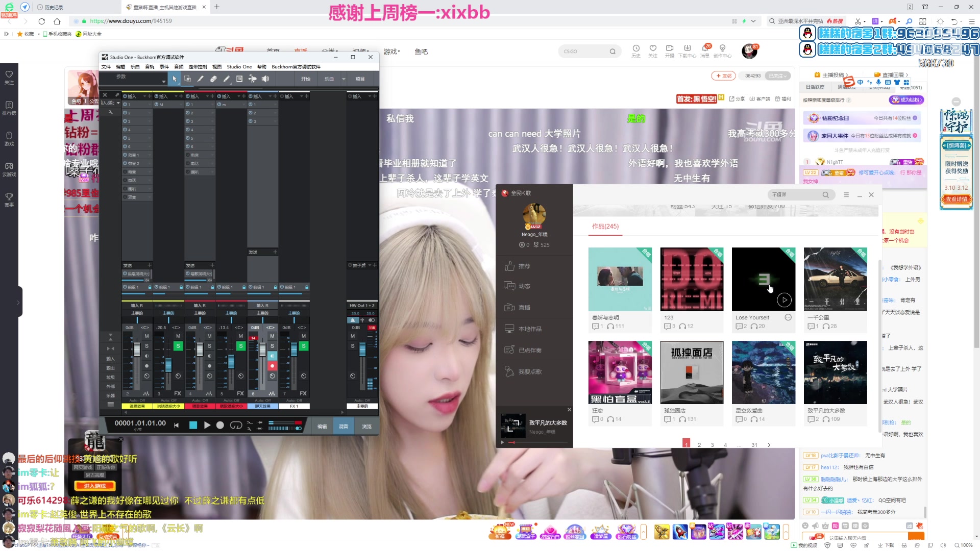Toggle metronome switch in Studio One transport
This screenshot has height=551, width=980.
pos(299,428)
